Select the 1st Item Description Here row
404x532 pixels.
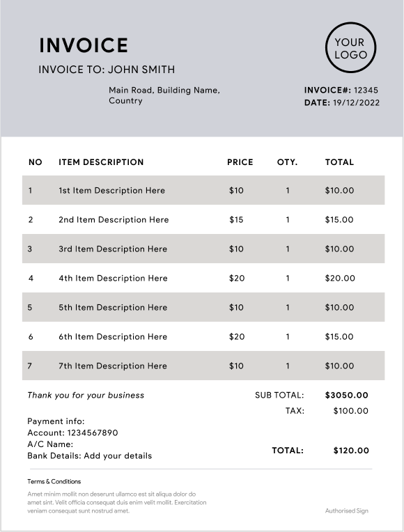point(203,190)
